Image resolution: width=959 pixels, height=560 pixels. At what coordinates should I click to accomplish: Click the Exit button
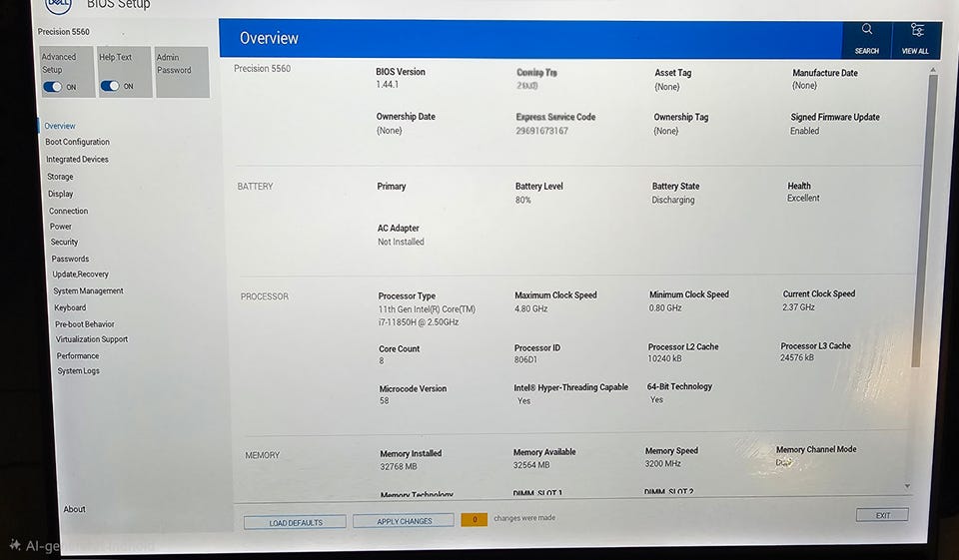coord(882,515)
